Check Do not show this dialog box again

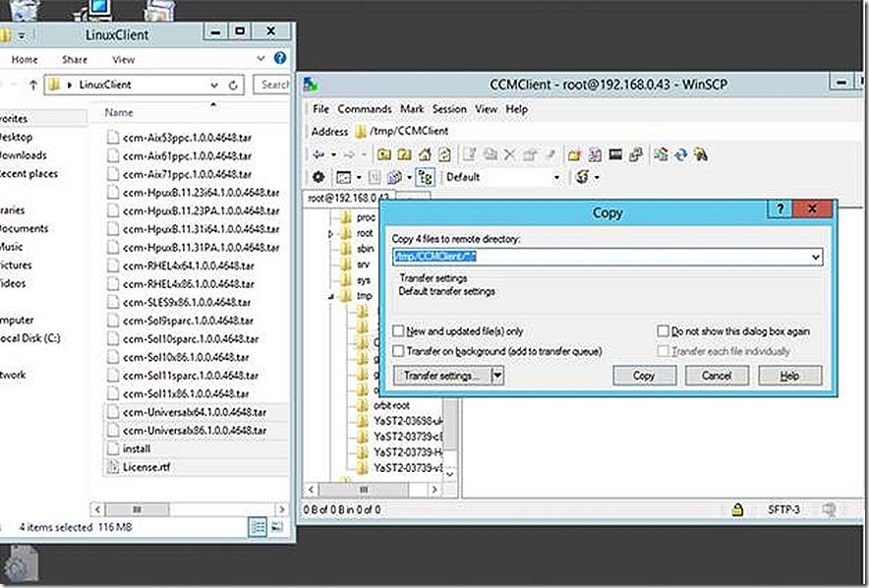663,331
